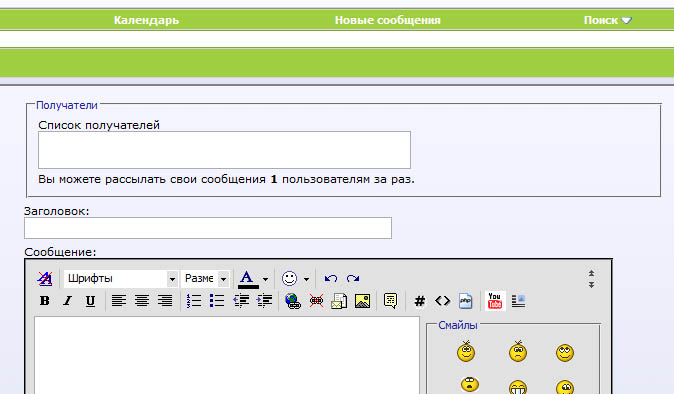
Task: Wrap selection in quote tags
Action: tap(390, 301)
